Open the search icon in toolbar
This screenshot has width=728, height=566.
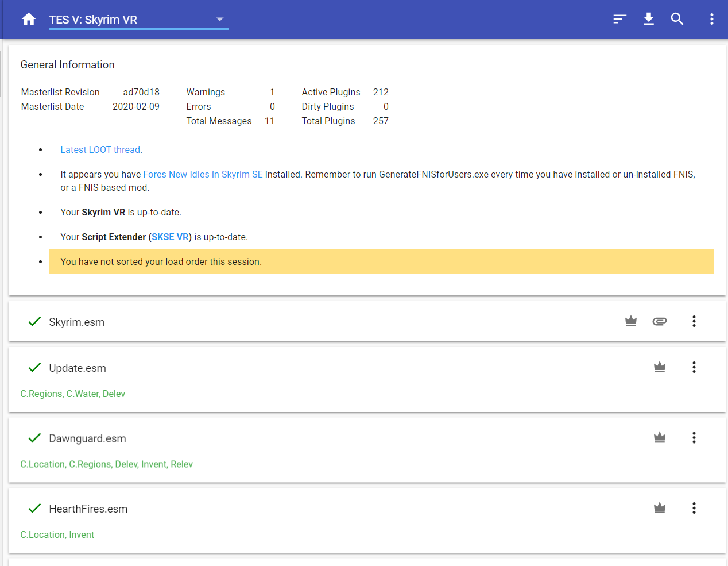(677, 19)
